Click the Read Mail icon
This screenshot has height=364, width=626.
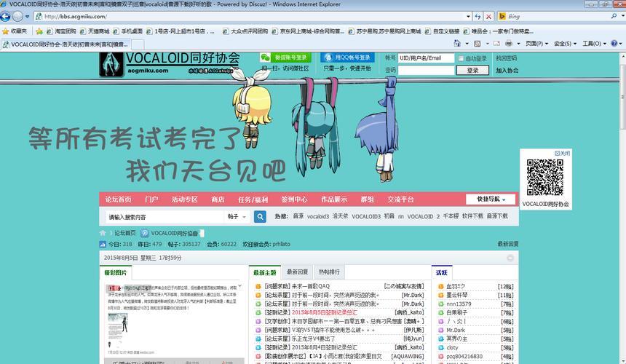click(496, 44)
